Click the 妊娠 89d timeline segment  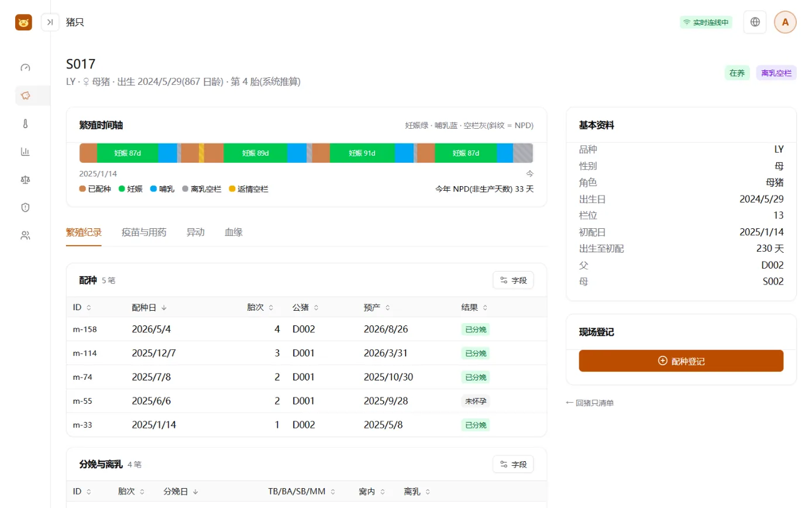click(x=255, y=153)
